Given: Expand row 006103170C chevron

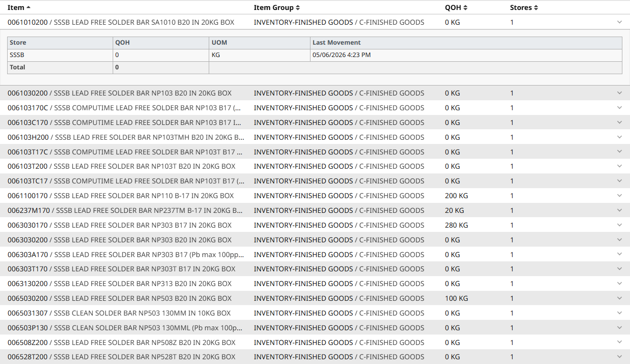Looking at the screenshot, I should point(619,108).
